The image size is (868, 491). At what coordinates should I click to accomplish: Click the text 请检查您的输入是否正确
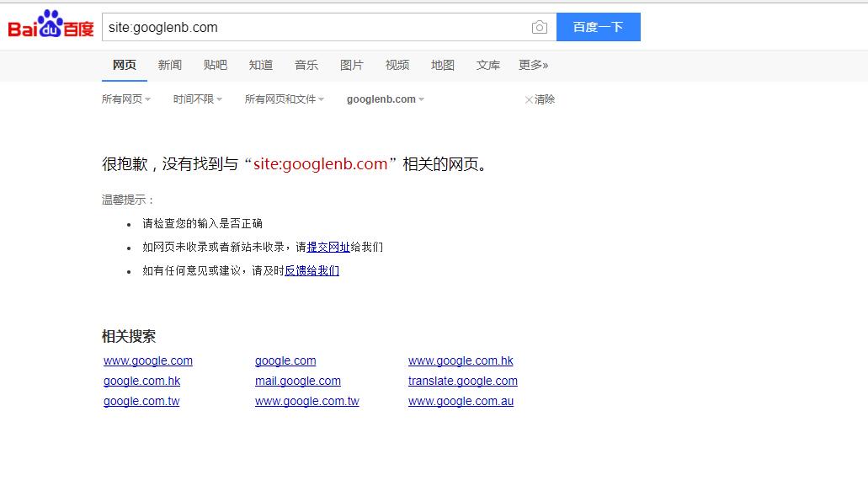point(203,224)
